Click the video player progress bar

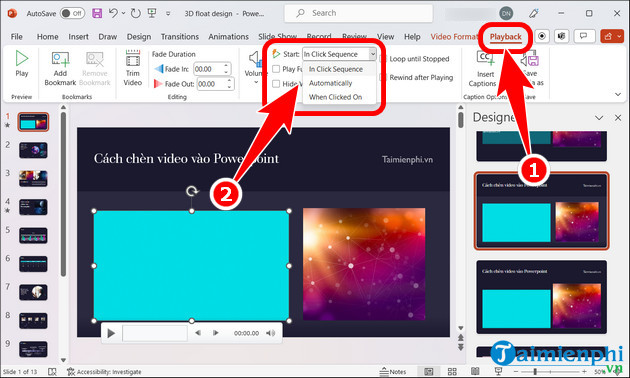point(155,333)
